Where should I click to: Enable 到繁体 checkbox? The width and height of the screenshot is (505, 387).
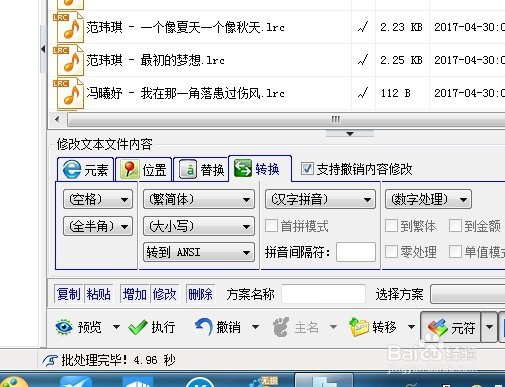click(x=391, y=226)
